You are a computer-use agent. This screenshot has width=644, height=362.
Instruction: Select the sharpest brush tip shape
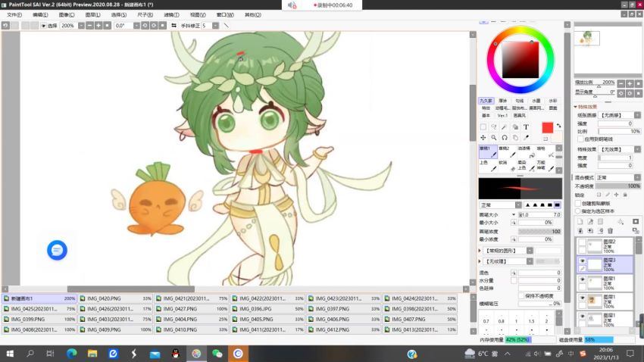(x=528, y=204)
